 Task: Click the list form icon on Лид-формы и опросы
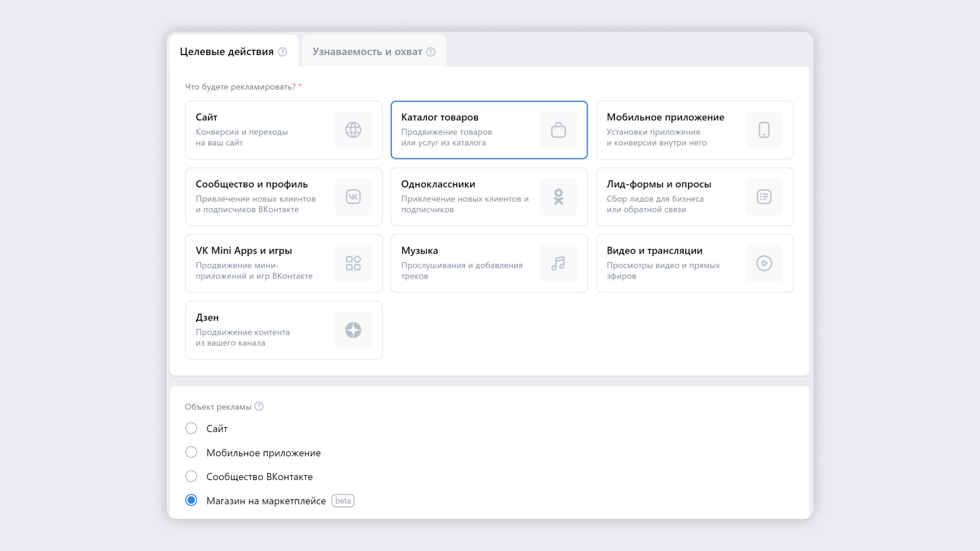(x=764, y=197)
